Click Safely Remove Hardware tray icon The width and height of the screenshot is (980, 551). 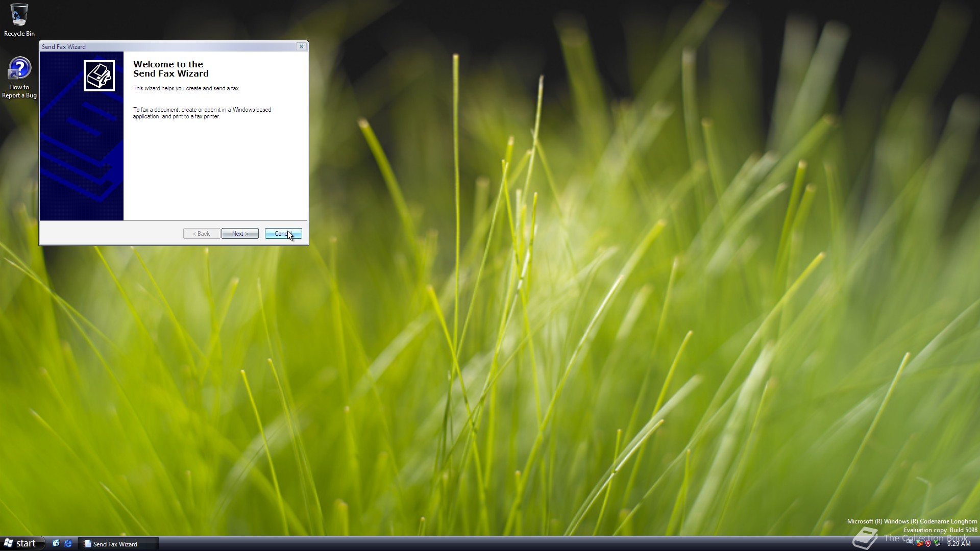938,543
